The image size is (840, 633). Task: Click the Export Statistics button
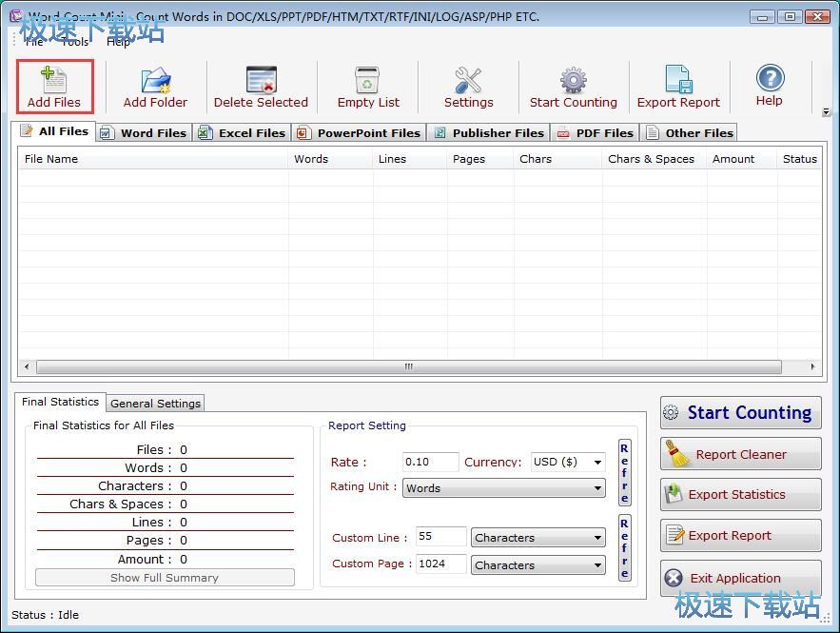[x=740, y=494]
